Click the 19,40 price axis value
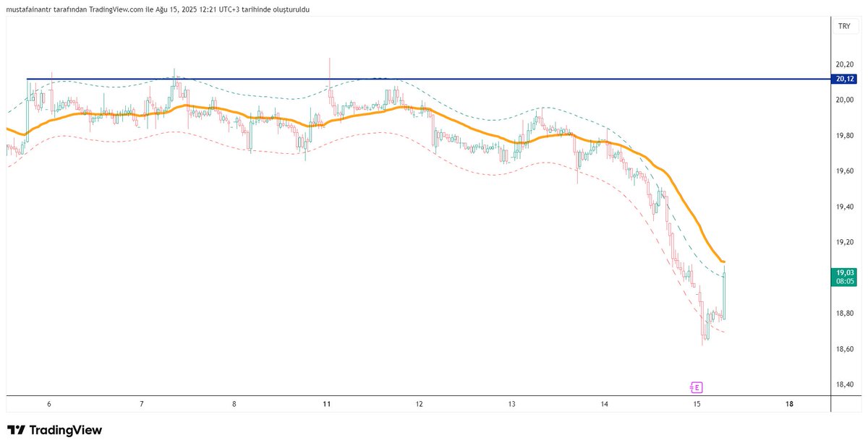The image size is (868, 448). tap(843, 207)
